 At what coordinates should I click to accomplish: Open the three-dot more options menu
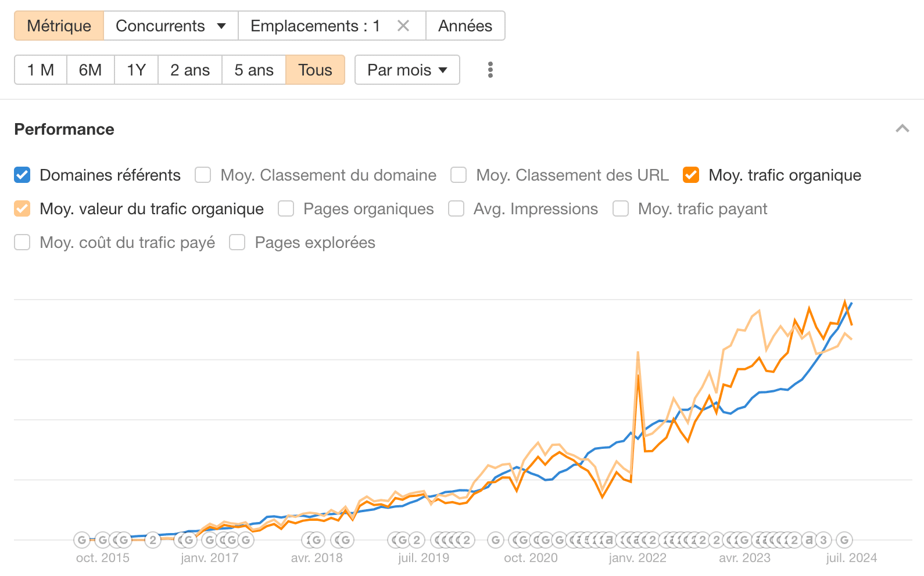coord(490,70)
